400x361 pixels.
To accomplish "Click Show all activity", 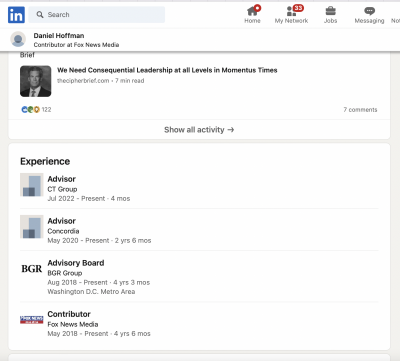I will (x=199, y=130).
